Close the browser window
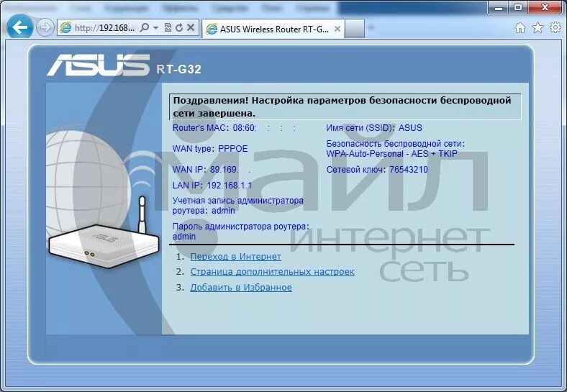Viewport: 567px width, 392px height. tap(545, 7)
